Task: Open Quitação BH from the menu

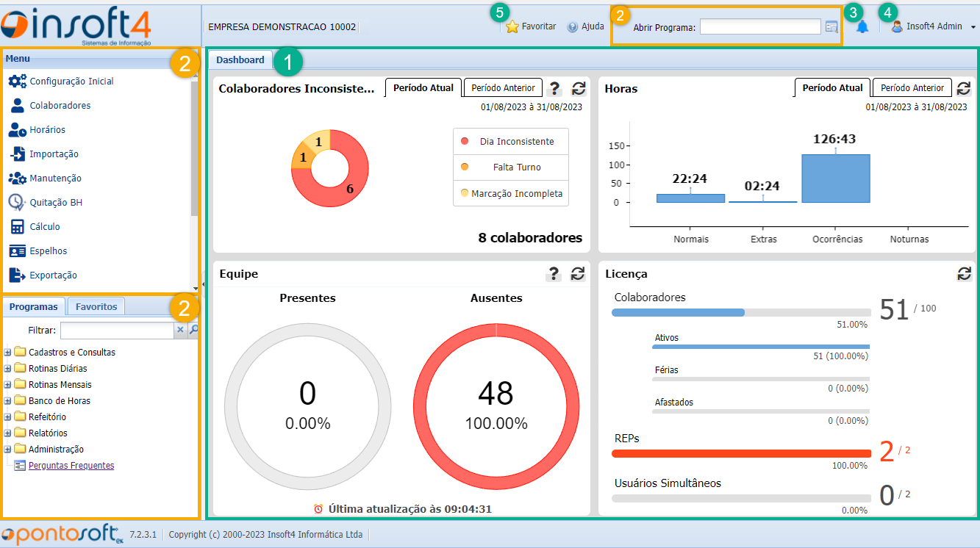Action: [x=59, y=203]
